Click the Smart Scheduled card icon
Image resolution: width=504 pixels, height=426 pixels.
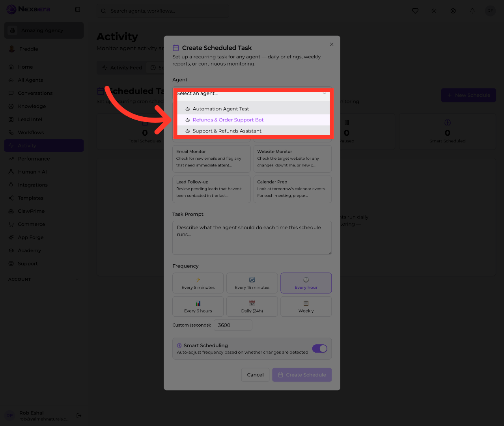(448, 123)
